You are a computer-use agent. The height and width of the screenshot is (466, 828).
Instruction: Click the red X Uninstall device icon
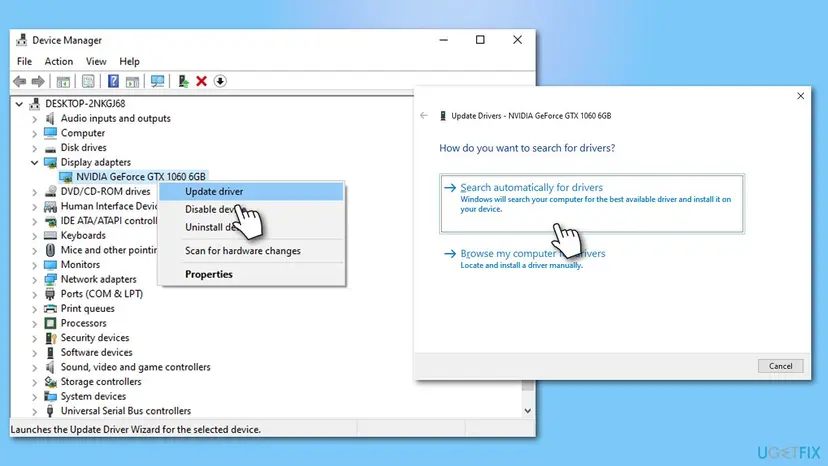[x=201, y=81]
